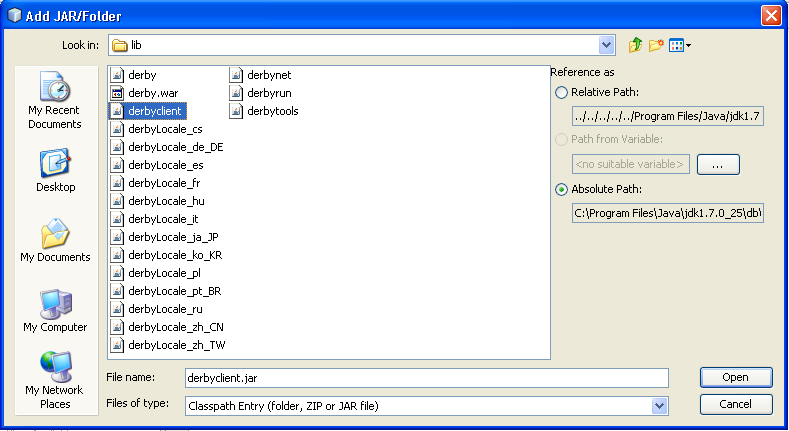The height and width of the screenshot is (431, 789).
Task: Select the derby jar file icon
Action: pos(117,75)
